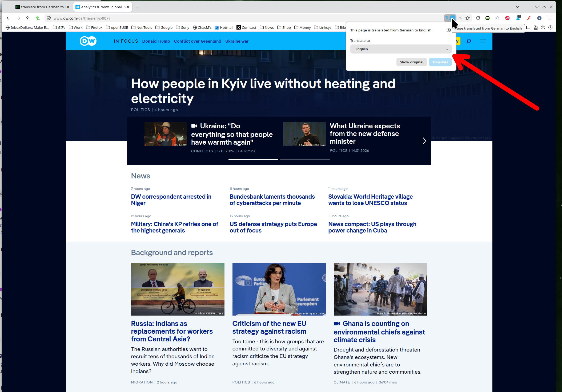This screenshot has height=392, width=562.
Task: Bookmark this page with the star icon
Action: coord(468,18)
